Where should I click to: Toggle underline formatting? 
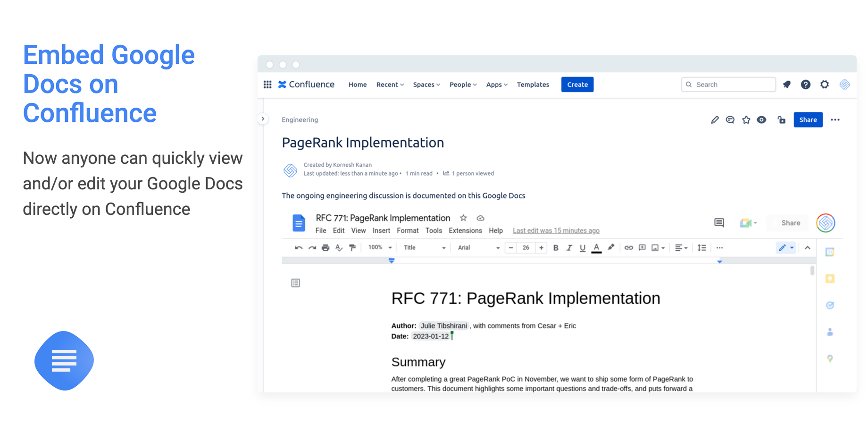583,248
